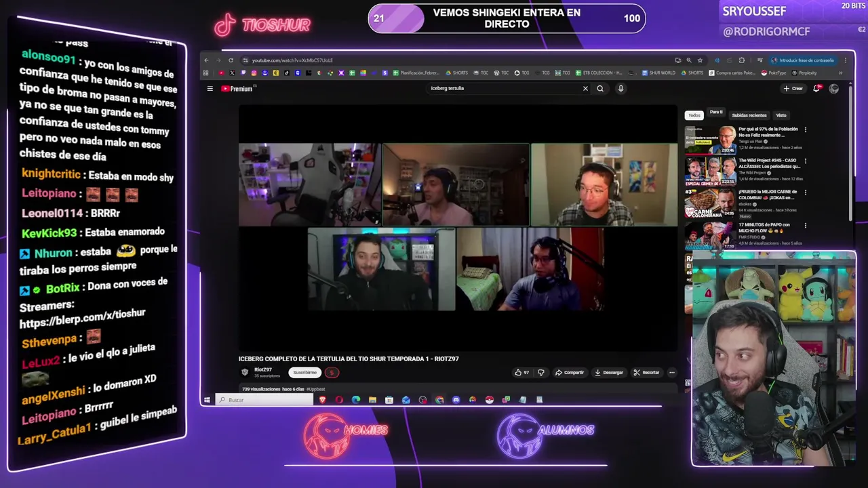Open the YouTube account avatar menu
This screenshot has height=488, width=868.
click(834, 89)
